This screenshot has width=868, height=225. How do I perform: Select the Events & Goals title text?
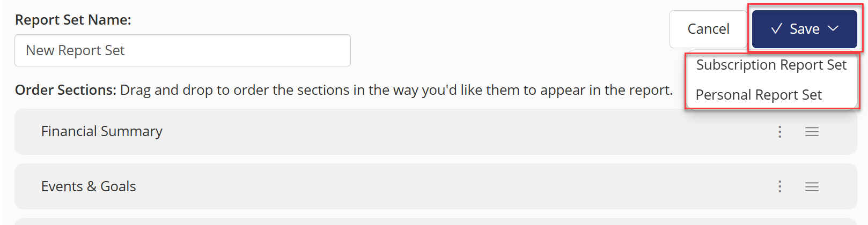(89, 186)
